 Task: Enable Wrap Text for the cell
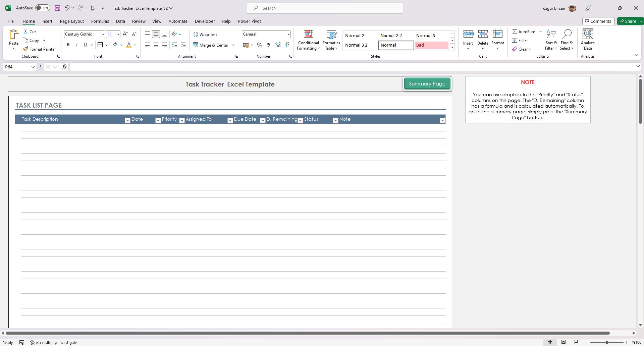click(205, 34)
